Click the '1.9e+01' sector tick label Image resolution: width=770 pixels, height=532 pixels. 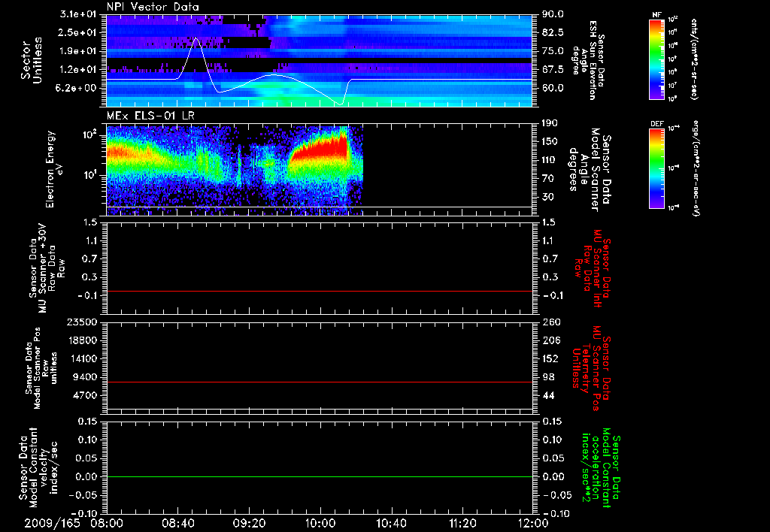pos(80,51)
